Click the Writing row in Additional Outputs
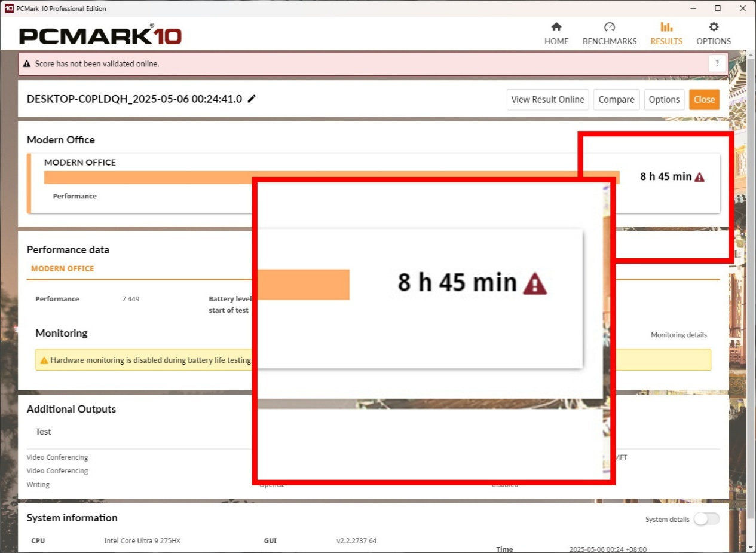 [x=38, y=484]
